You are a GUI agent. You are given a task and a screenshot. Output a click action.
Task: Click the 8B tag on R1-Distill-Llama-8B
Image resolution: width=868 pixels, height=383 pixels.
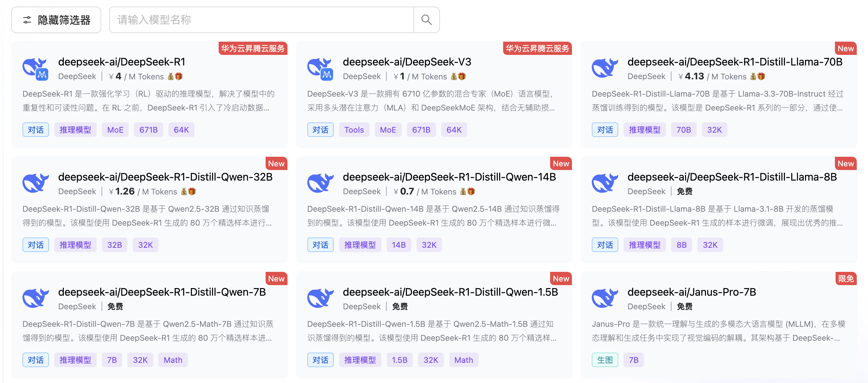point(681,245)
